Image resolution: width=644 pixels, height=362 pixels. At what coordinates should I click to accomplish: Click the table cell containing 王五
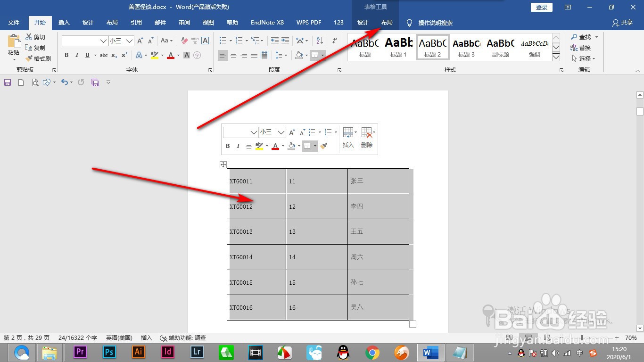point(378,231)
